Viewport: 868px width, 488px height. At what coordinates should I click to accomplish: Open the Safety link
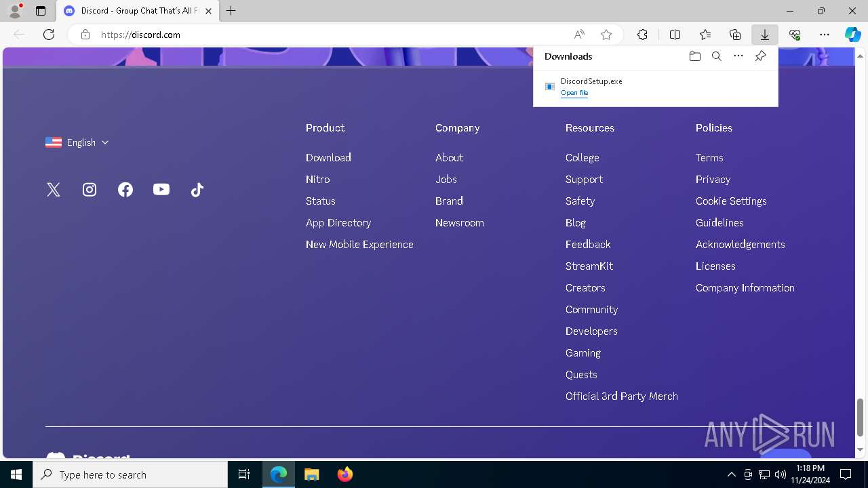580,201
